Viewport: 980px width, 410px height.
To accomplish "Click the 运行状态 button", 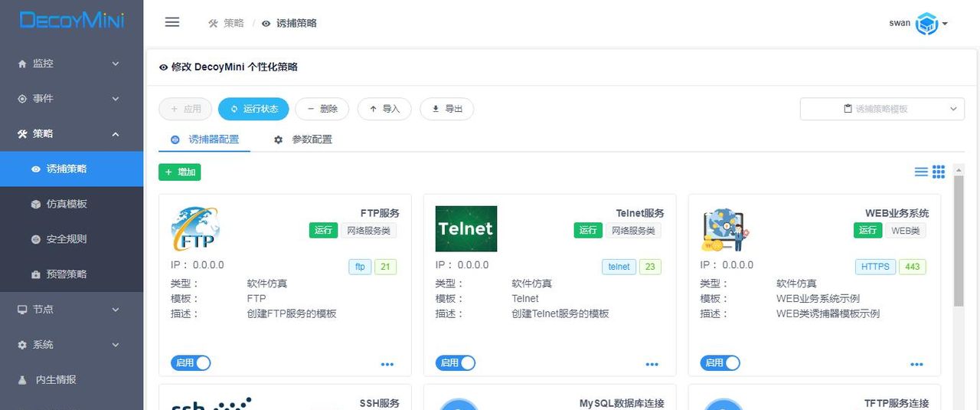I will [253, 109].
